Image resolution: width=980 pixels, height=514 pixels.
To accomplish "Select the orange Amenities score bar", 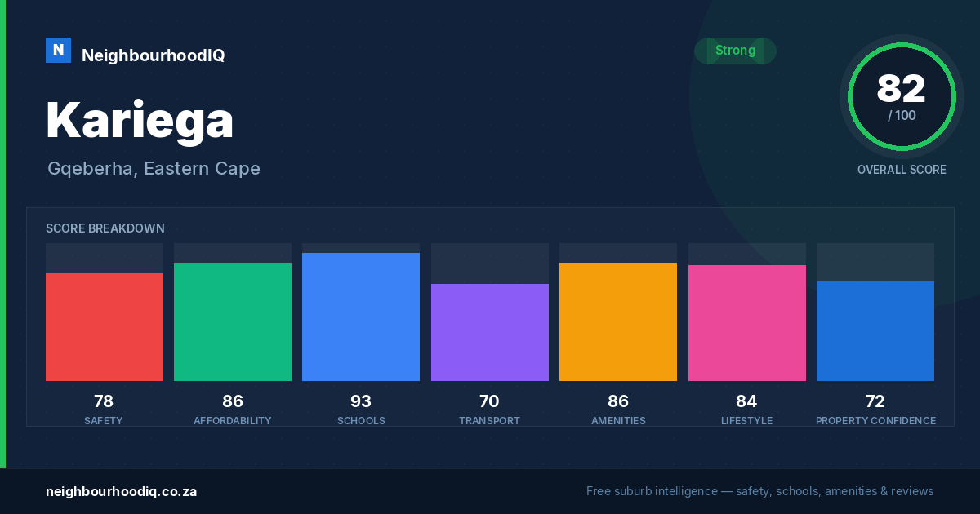I will coord(618,321).
